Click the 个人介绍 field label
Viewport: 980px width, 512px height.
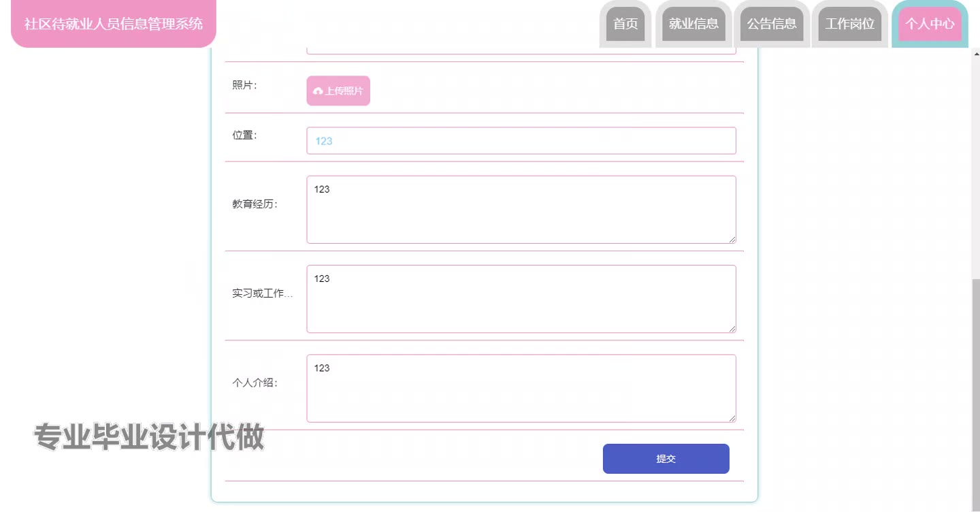point(255,383)
